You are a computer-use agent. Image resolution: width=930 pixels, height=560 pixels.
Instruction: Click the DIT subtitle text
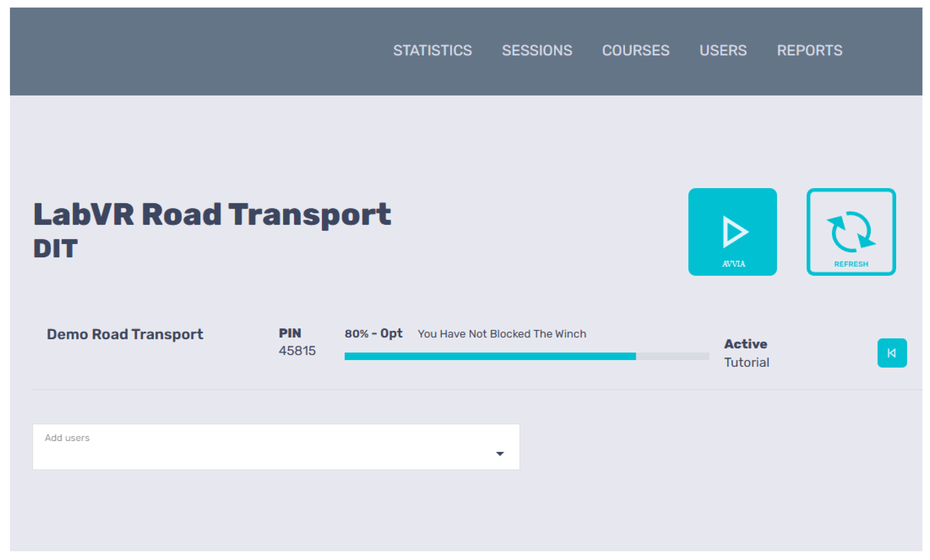click(56, 249)
